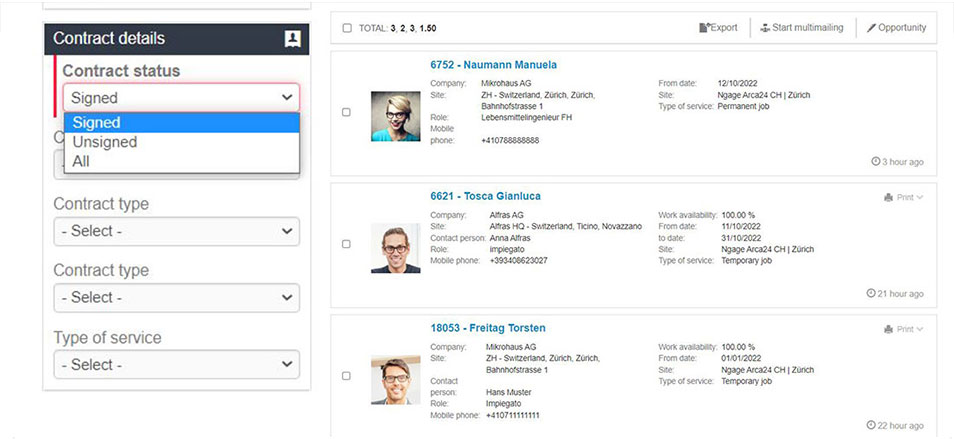Viewport: 954px width, 439px height.
Task: Open the first Contract type Select dropdown
Action: 176,231
